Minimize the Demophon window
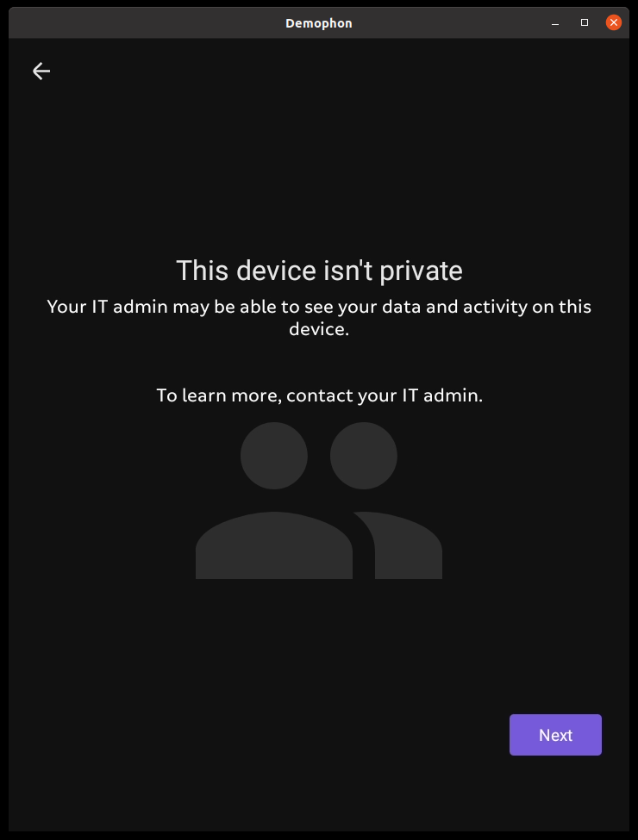Viewport: 638px width, 840px height. point(555,22)
